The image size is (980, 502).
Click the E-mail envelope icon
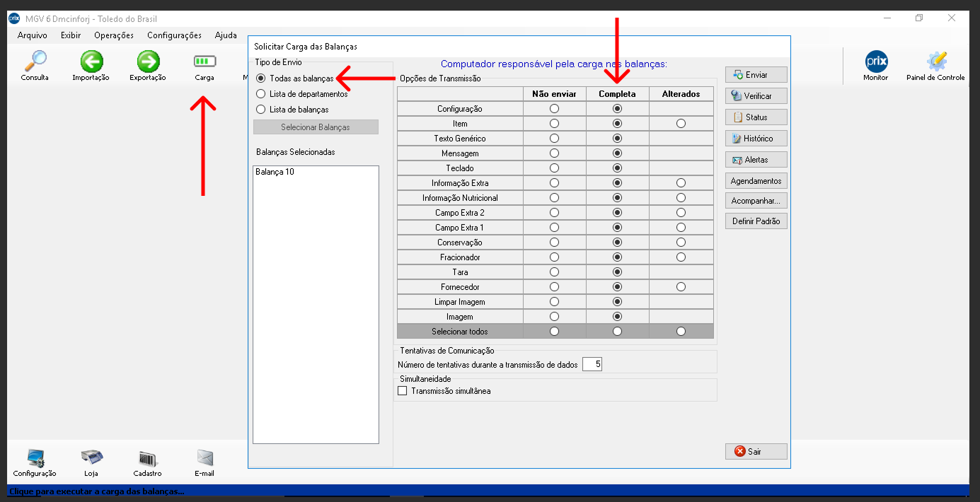[204, 458]
